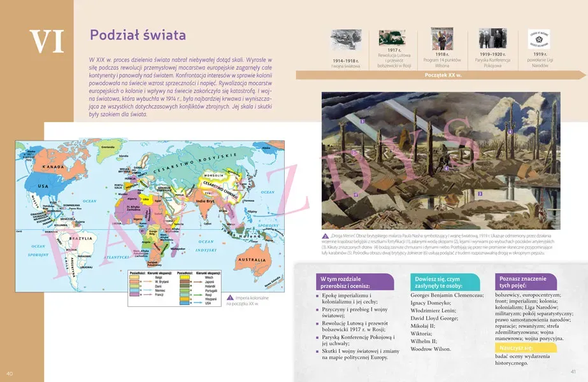Viewport: 588px width, 382px height.
Task: Click the USA blue swatch in map legend
Action: point(184,303)
